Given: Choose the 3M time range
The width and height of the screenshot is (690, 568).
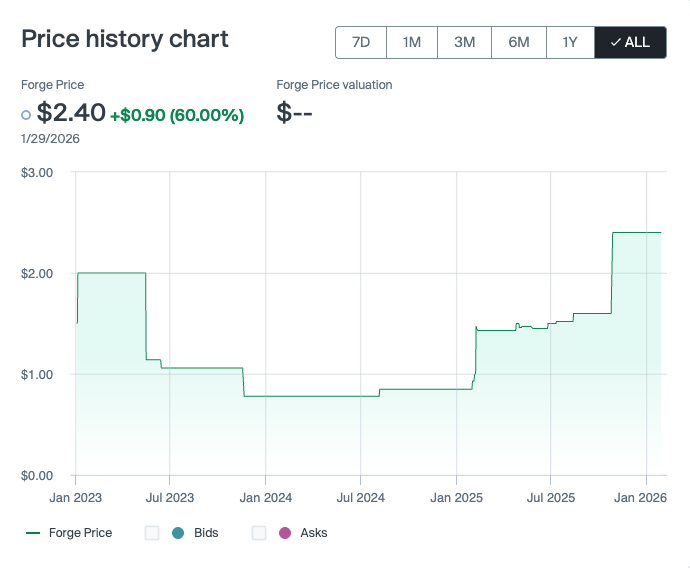Looking at the screenshot, I should (x=464, y=42).
